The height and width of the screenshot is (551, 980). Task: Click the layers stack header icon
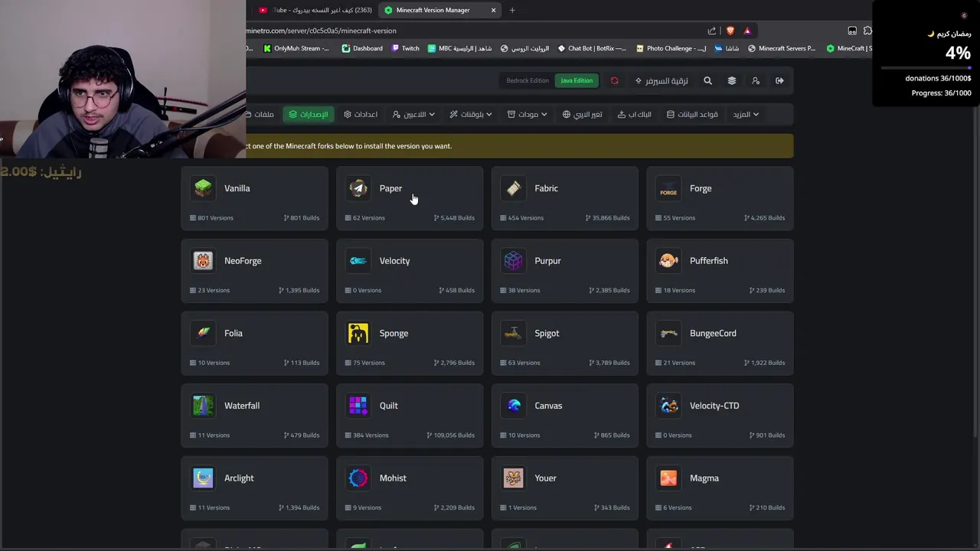tap(731, 80)
